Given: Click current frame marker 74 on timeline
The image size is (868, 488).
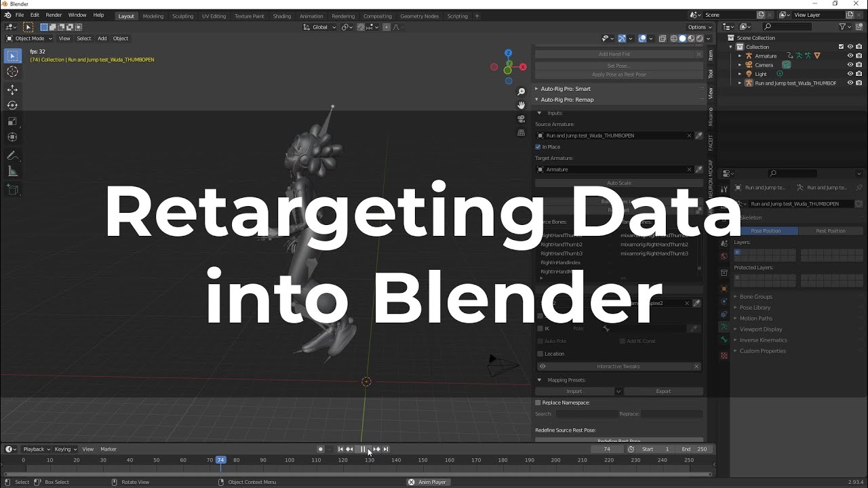Looking at the screenshot, I should click(x=220, y=460).
